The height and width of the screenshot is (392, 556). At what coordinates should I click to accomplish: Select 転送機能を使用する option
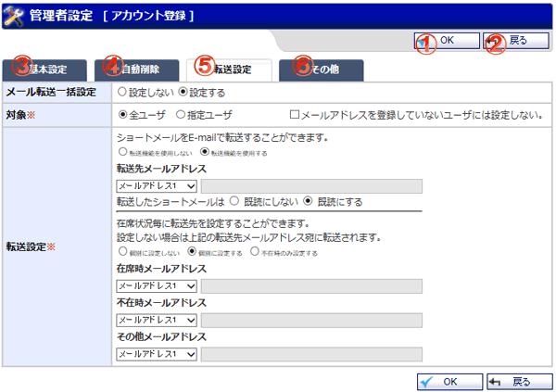[x=205, y=152]
